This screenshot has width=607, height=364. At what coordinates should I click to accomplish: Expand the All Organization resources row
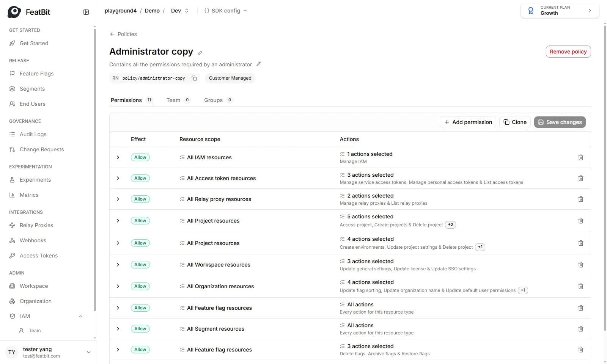[118, 286]
